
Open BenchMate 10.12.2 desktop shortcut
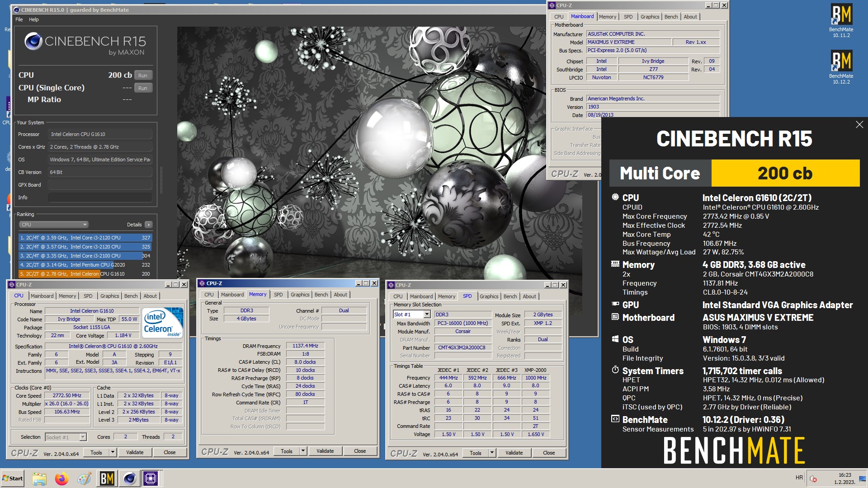click(x=841, y=67)
